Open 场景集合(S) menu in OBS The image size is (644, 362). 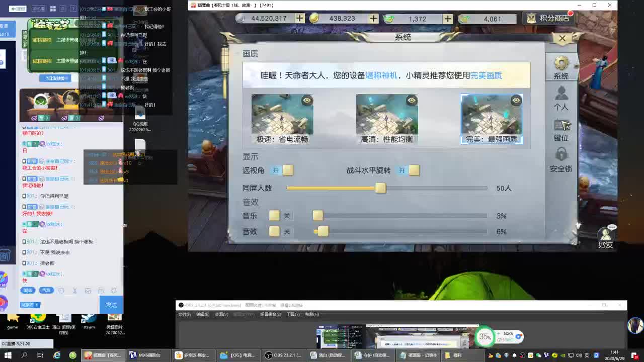pos(270,314)
